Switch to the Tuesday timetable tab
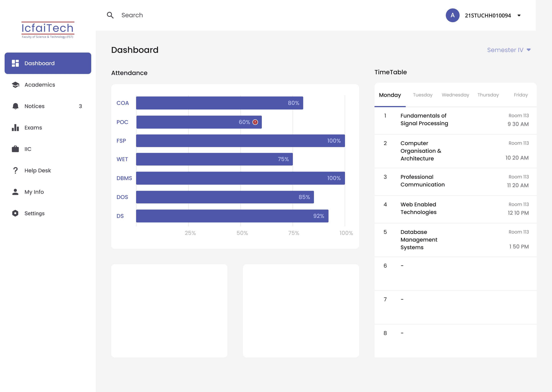This screenshot has height=392, width=552. (x=423, y=95)
